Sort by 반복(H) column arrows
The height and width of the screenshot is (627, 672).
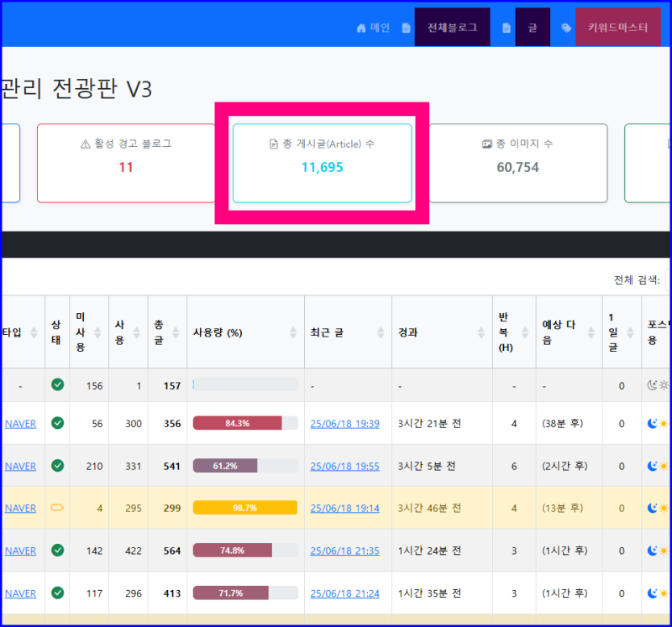click(x=525, y=332)
